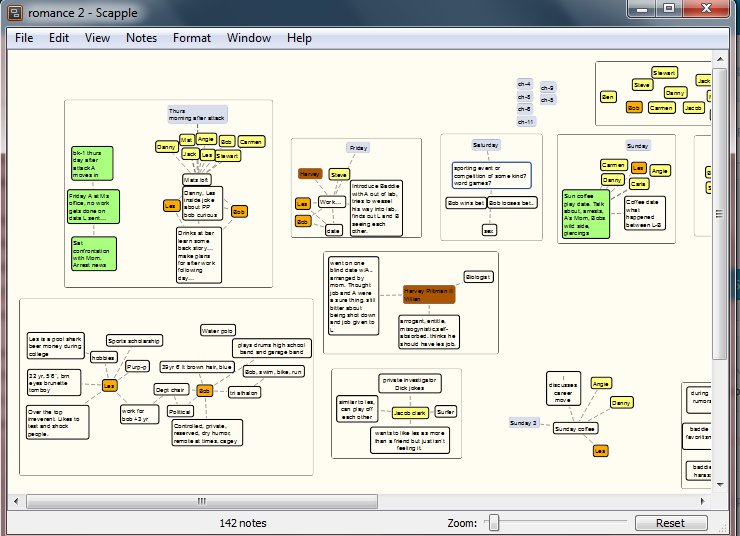
Task: Select the 'Biologist' note
Action: coord(478,277)
